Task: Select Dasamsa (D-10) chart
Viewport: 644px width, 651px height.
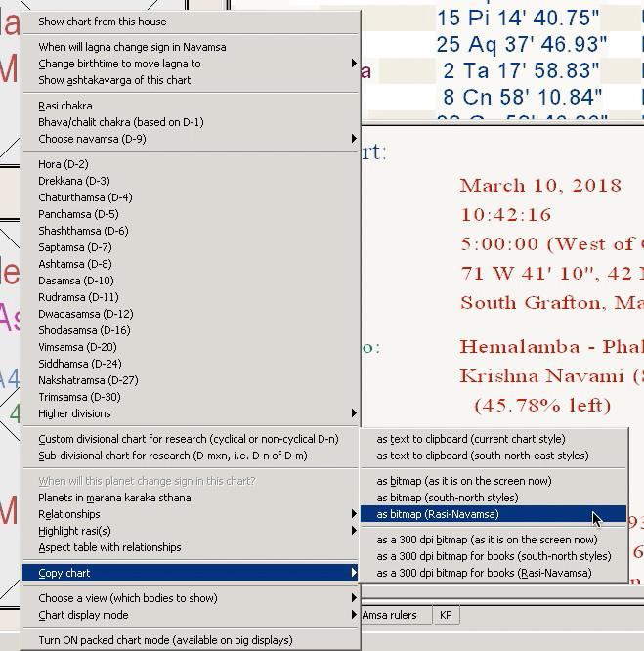Action: point(75,281)
